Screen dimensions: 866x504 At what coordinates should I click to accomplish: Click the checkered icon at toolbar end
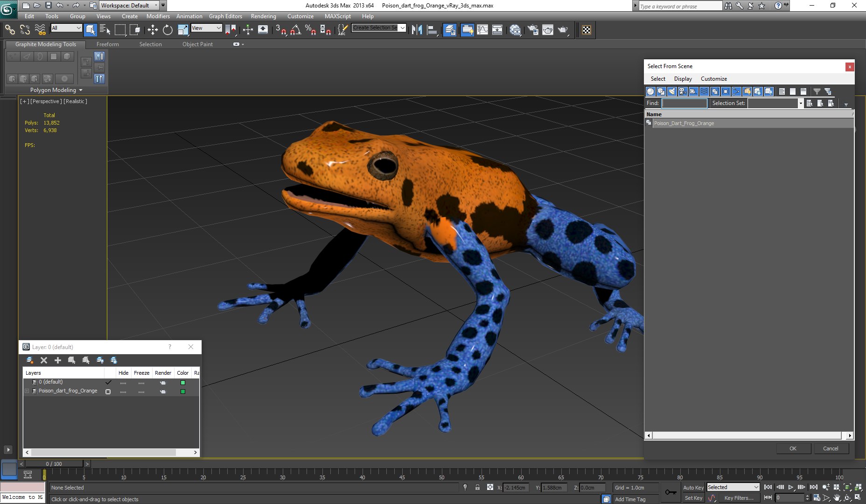pyautogui.click(x=587, y=30)
